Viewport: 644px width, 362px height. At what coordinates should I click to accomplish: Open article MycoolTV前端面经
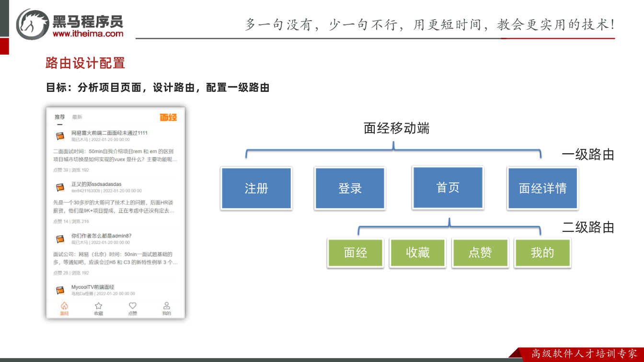[92, 287]
